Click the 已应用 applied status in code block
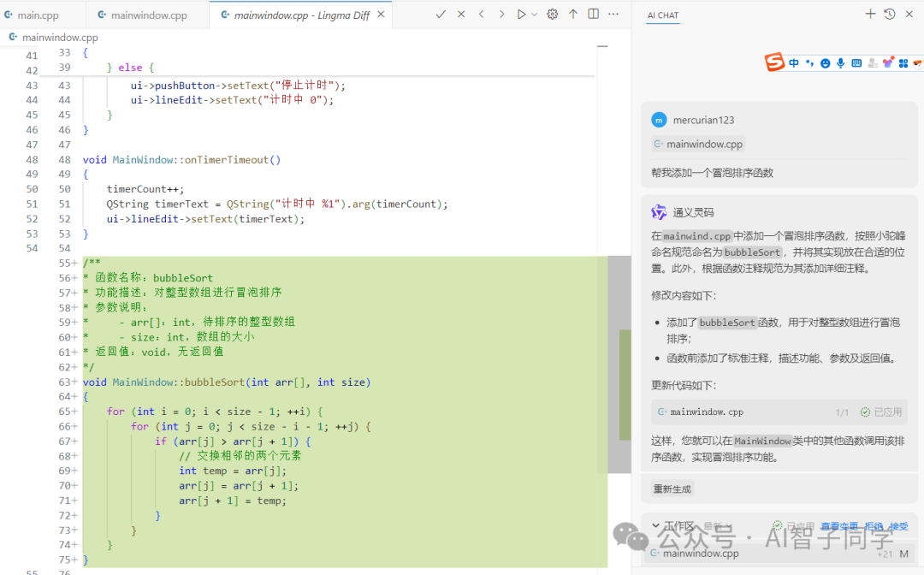The width and height of the screenshot is (924, 575). tap(881, 412)
